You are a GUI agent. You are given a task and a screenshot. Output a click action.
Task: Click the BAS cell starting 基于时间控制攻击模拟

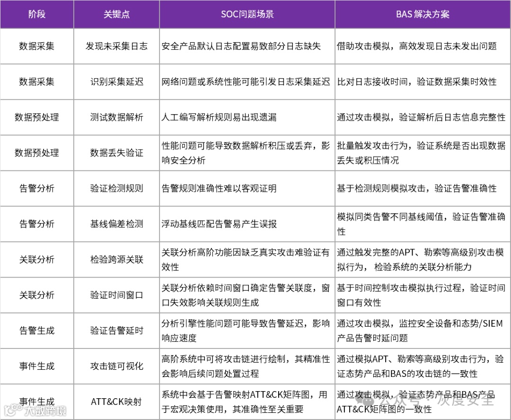coord(423,295)
